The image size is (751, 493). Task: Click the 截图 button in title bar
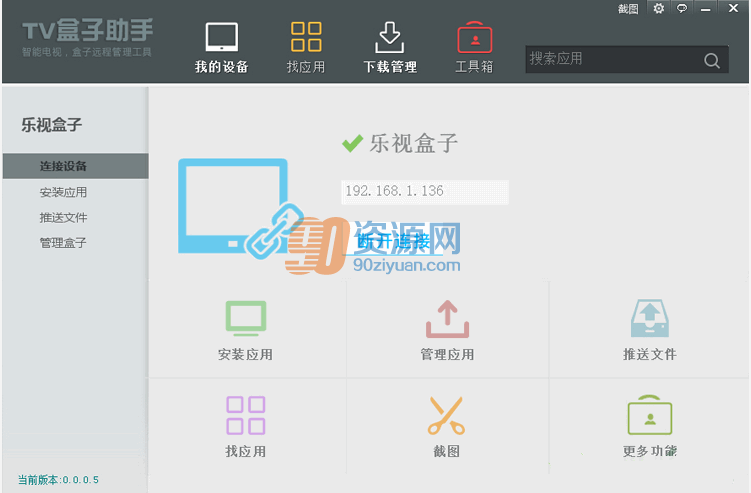point(628,9)
